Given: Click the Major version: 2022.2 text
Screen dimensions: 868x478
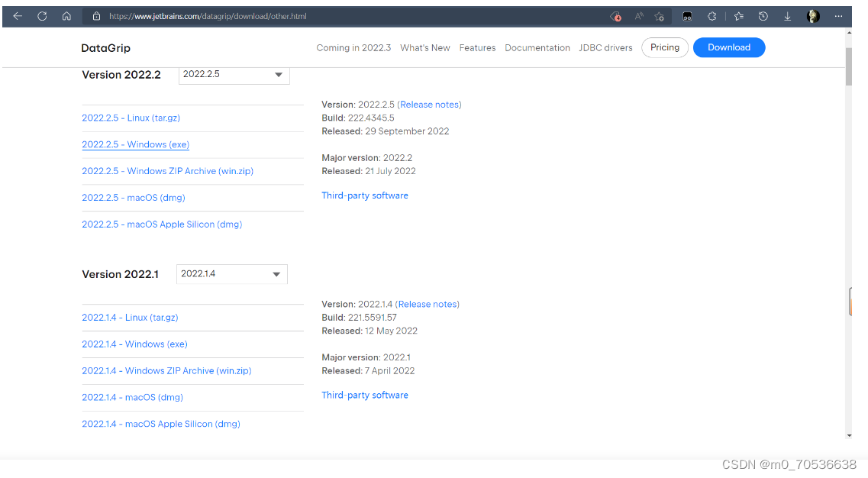Looking at the screenshot, I should (x=367, y=158).
